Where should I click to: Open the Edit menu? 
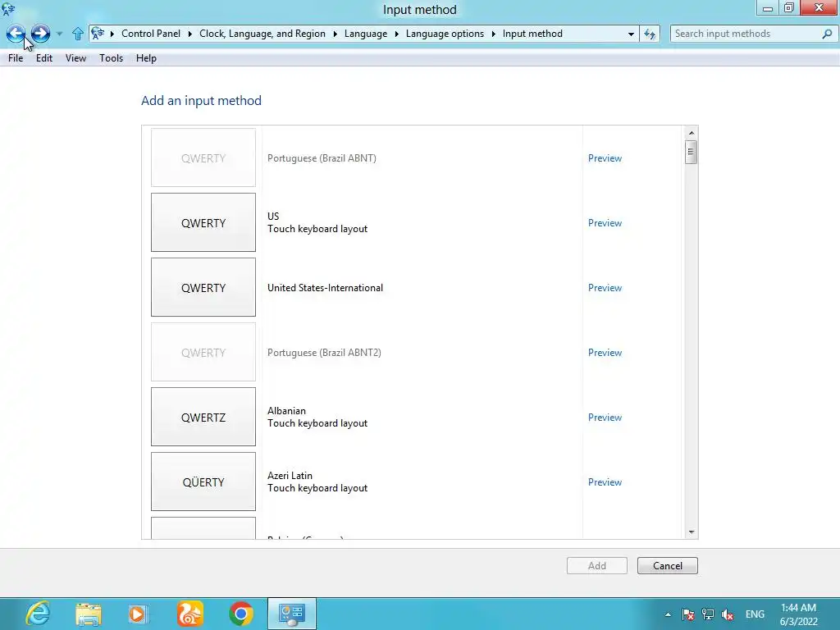coord(44,58)
